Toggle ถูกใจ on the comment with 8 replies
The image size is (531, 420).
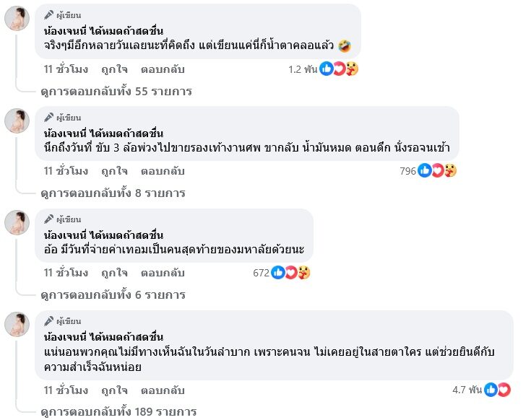pyautogui.click(x=115, y=171)
